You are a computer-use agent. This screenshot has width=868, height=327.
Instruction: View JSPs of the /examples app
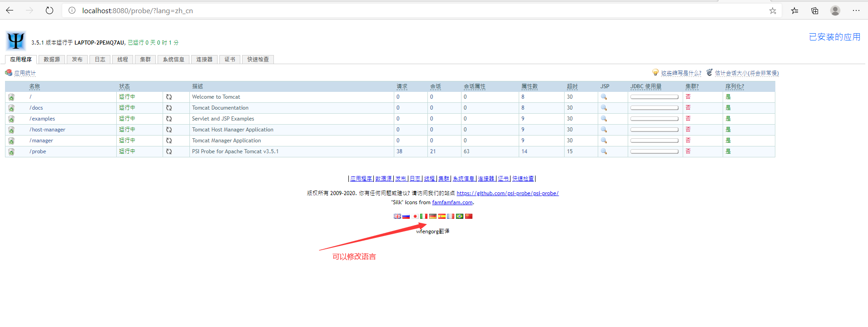(x=604, y=119)
